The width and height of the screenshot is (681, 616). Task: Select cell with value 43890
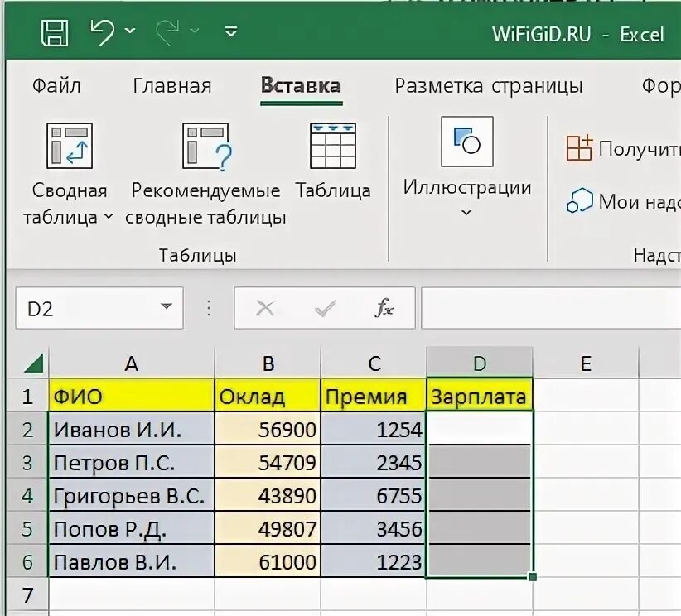[268, 495]
